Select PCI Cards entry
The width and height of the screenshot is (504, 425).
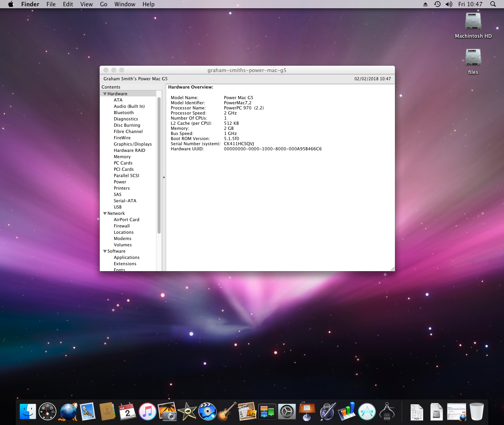(x=124, y=169)
